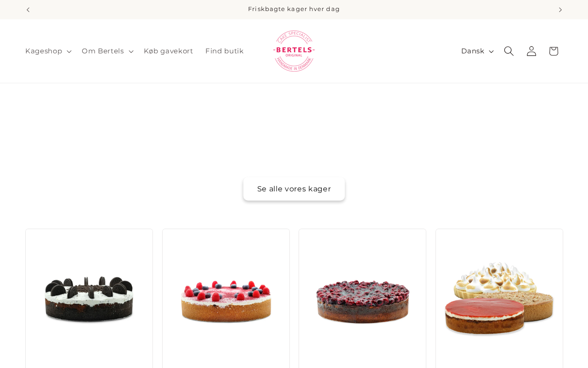Show next announcement with right arrow
Viewport: 588px width, 368px height.
(x=560, y=10)
